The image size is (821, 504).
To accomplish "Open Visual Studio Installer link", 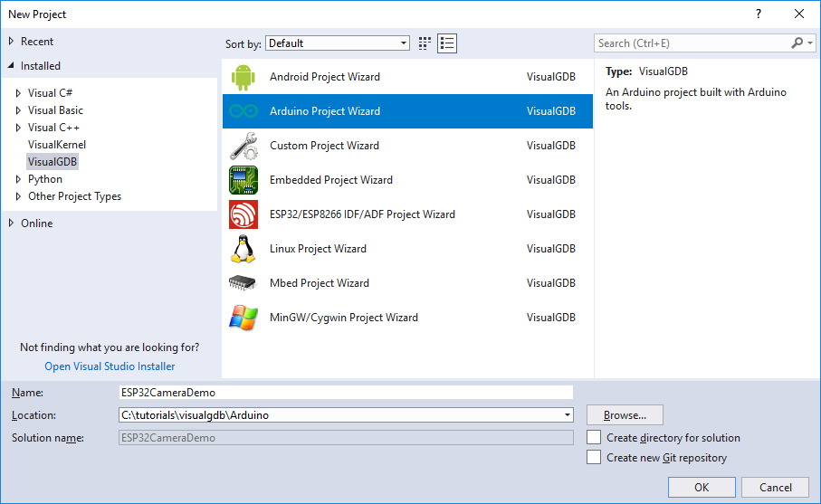I will pyautogui.click(x=110, y=366).
